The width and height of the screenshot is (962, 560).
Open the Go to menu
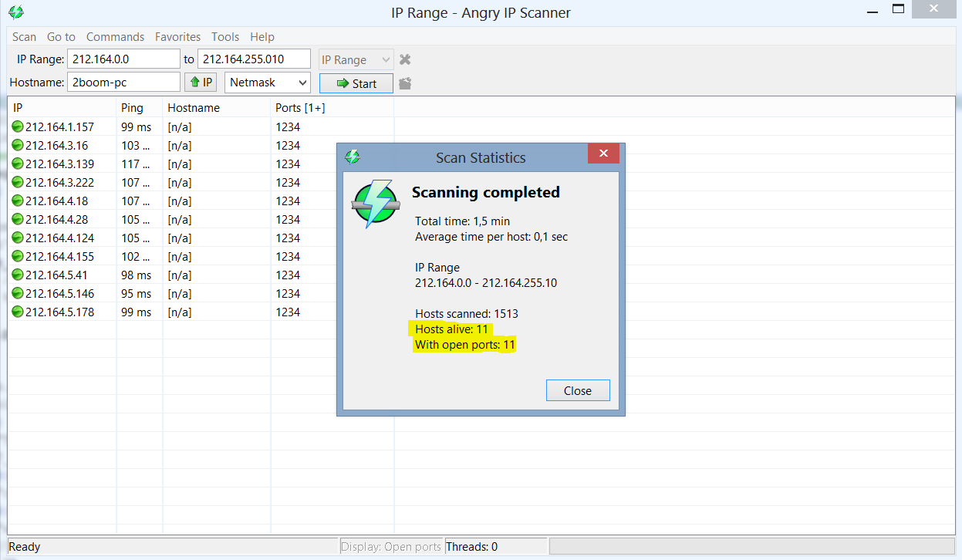pyautogui.click(x=61, y=36)
